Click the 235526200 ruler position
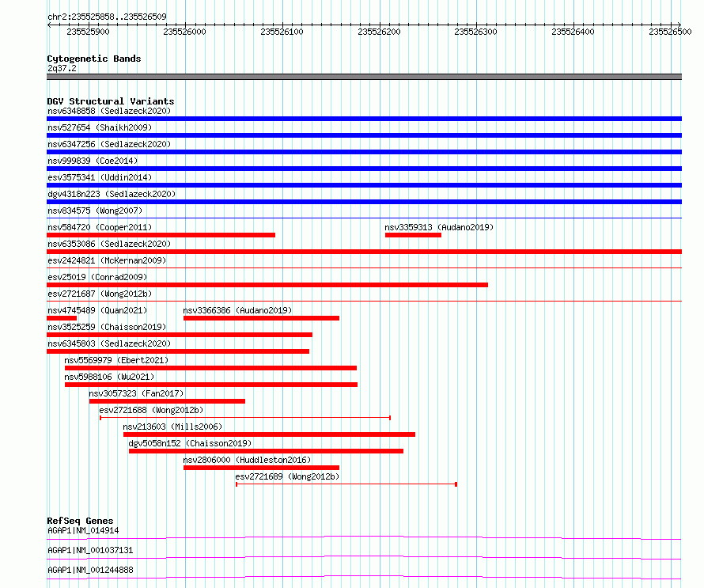This screenshot has height=588, width=704. (379, 32)
